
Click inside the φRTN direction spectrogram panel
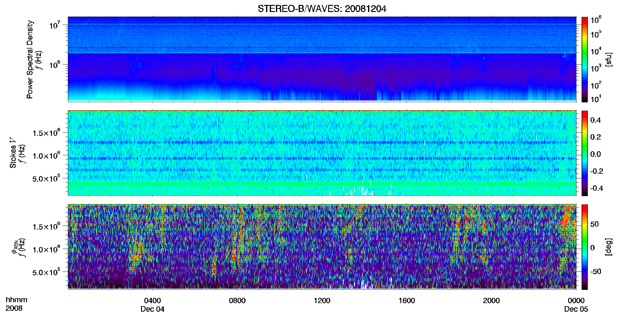(x=322, y=247)
